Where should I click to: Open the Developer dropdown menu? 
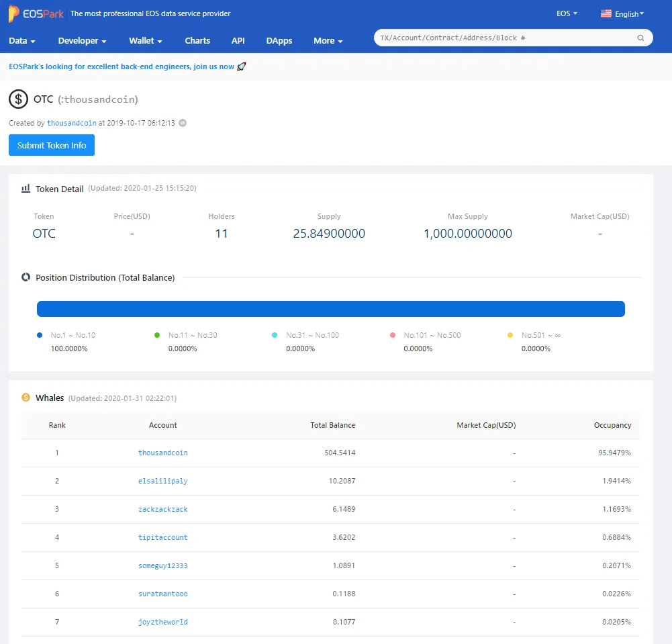(82, 41)
